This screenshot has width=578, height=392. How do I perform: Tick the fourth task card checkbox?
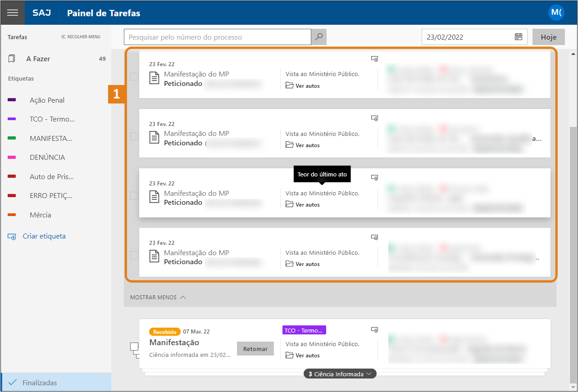pyautogui.click(x=134, y=255)
